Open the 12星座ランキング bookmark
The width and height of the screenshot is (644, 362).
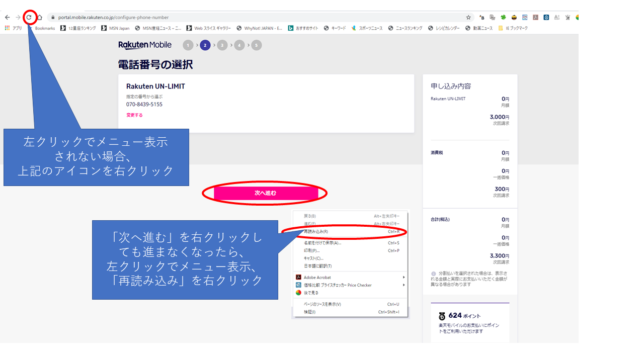[x=78, y=28]
